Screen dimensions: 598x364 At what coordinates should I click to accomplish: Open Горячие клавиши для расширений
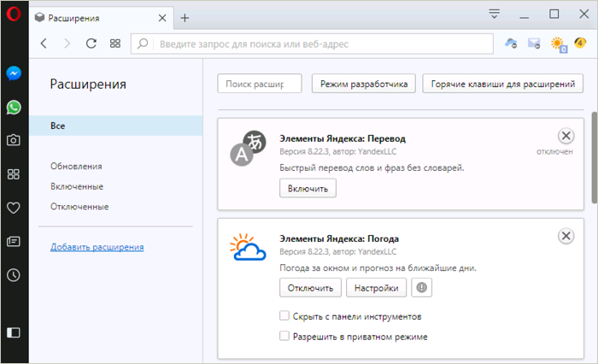point(502,84)
